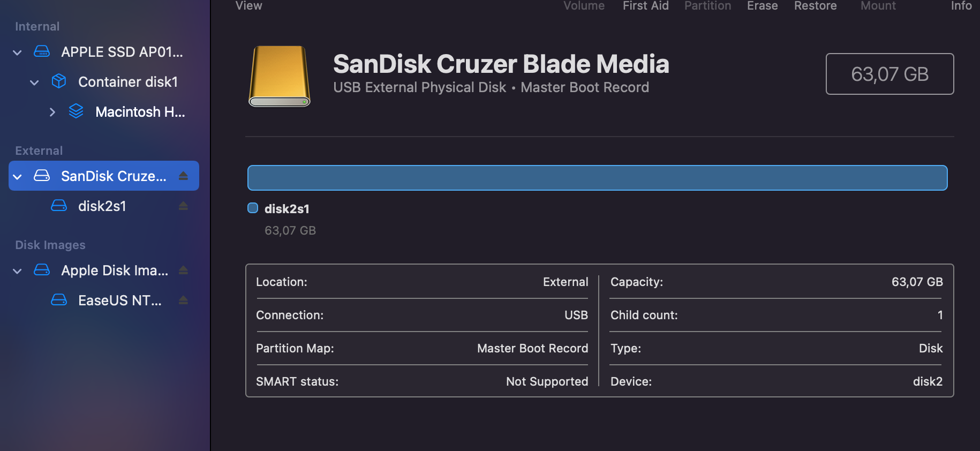
Task: Click the Macintosh HD volume layers icon
Action: coord(76,111)
